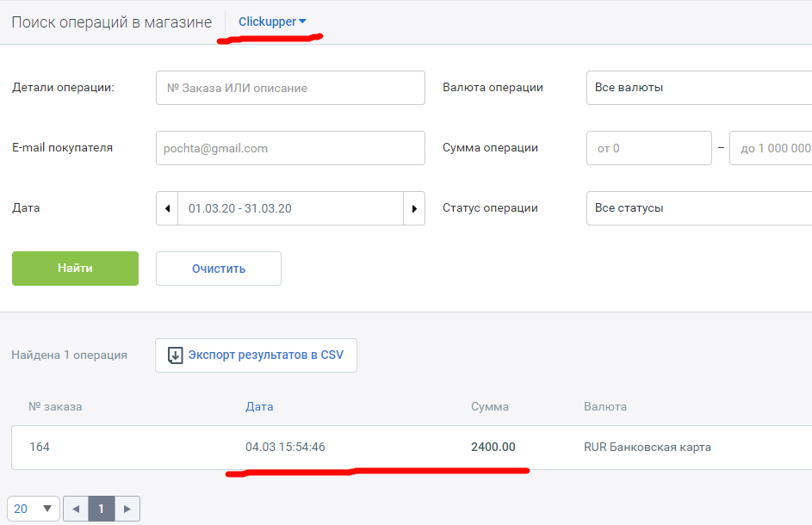Click the CSV export download icon
Image resolution: width=812 pixels, height=525 pixels.
(176, 355)
